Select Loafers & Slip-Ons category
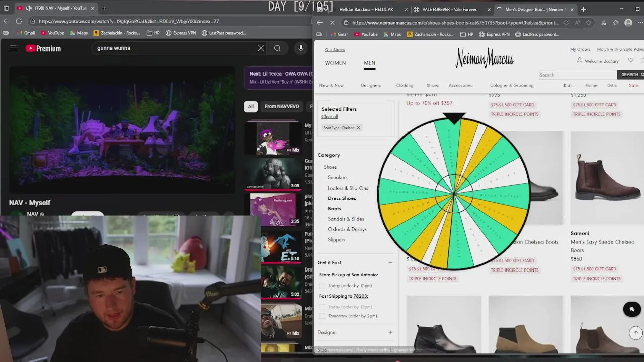The image size is (644, 362). tap(348, 188)
